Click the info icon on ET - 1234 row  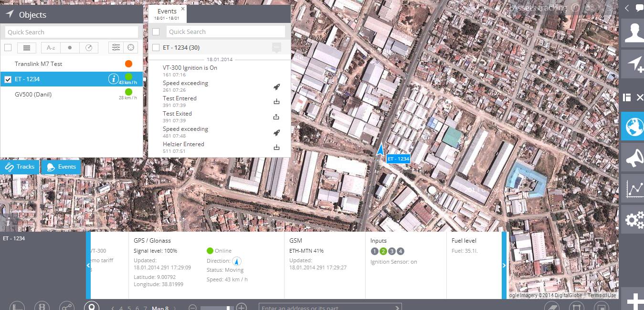click(113, 79)
